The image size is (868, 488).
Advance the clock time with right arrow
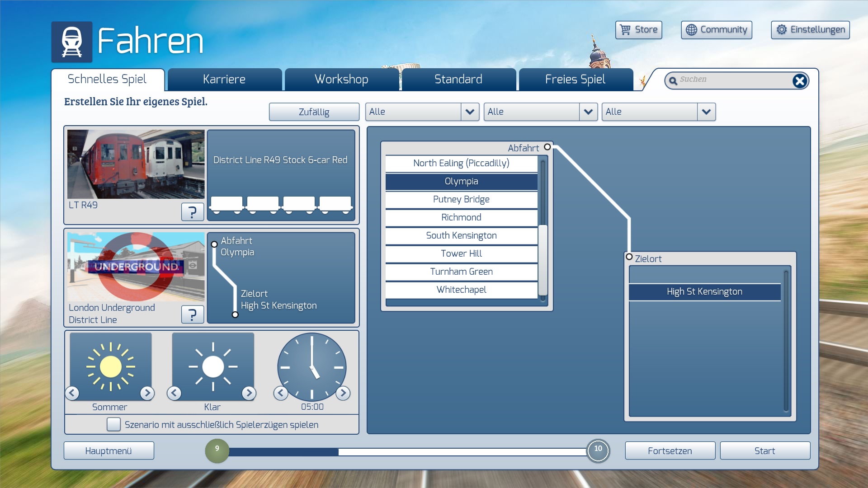point(343,393)
